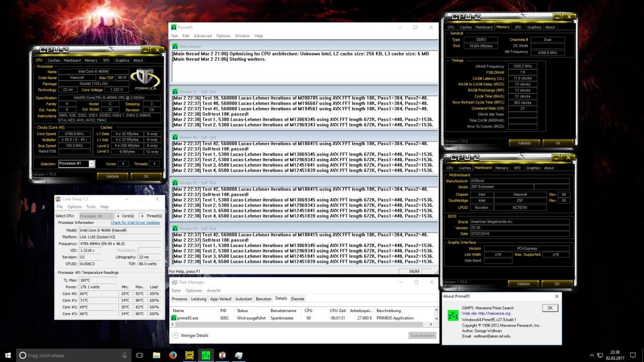Click the Cortana search box Frag mich etwas

click(74, 355)
